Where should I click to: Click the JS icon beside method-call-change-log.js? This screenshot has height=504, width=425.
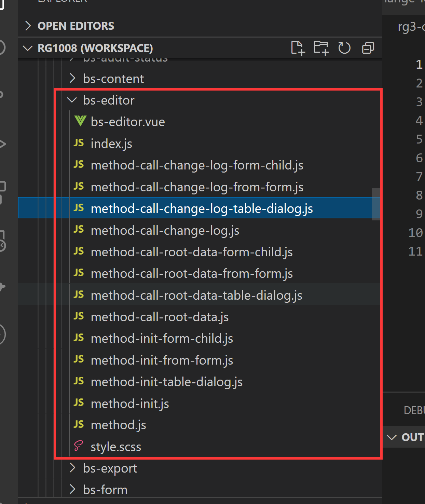tap(79, 229)
